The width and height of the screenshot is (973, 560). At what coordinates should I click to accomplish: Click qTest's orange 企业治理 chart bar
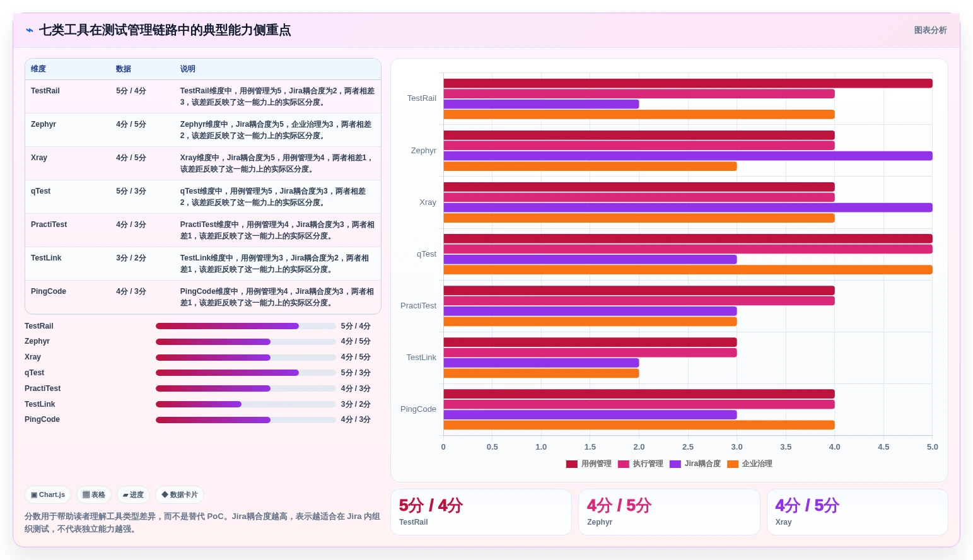click(688, 270)
